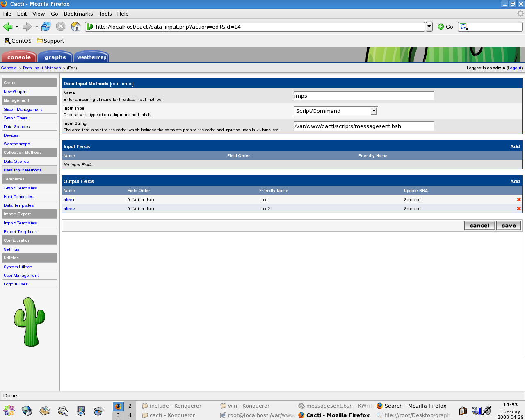Switch to virtual desktop 2
Screen dimensions: 525x420
(x=130, y=406)
